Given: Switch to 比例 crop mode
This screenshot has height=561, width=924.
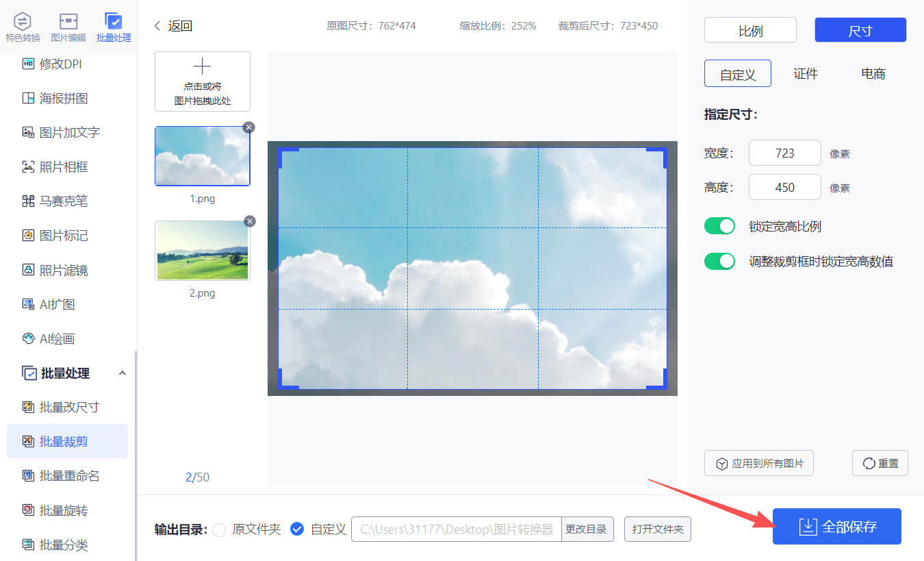Looking at the screenshot, I should pyautogui.click(x=750, y=30).
